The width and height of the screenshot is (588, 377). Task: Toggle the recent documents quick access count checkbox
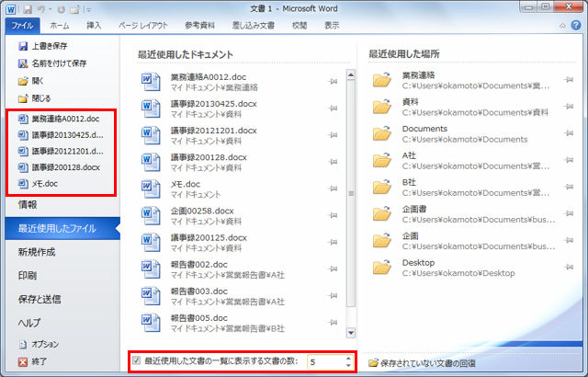click(136, 360)
